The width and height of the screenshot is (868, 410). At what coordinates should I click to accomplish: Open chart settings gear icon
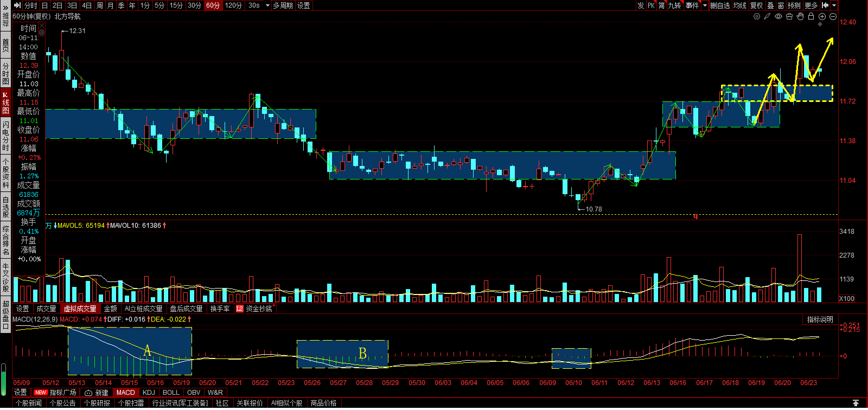[x=757, y=17]
